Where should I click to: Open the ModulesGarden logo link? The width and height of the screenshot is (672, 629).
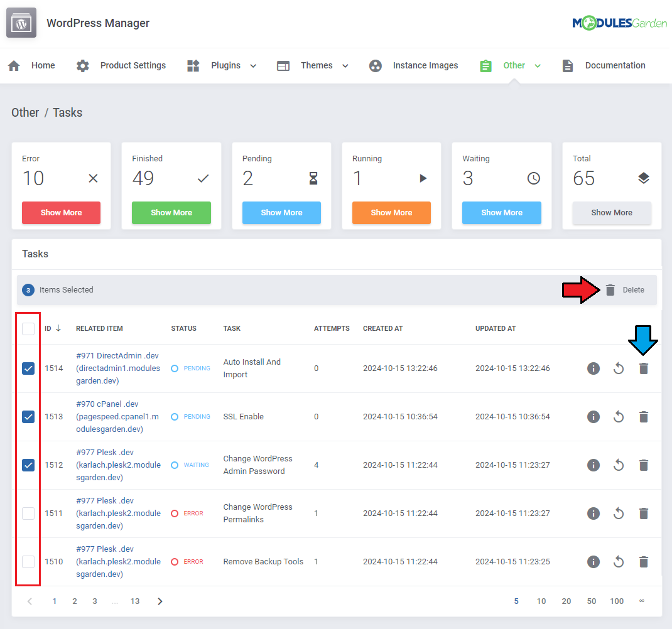[x=619, y=23]
